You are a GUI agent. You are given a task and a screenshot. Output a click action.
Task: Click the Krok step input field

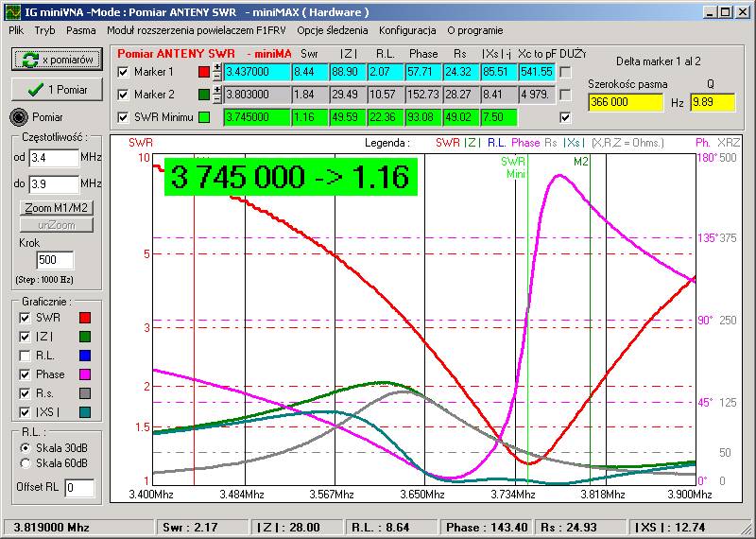pos(55,260)
